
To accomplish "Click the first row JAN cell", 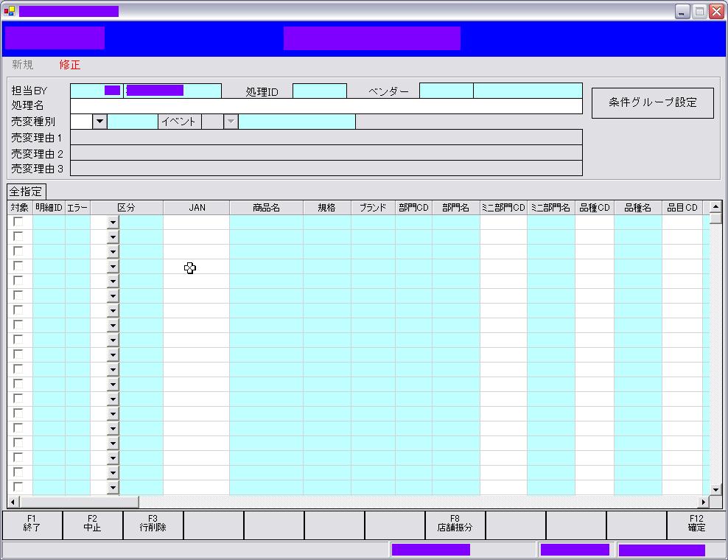I will (x=197, y=223).
